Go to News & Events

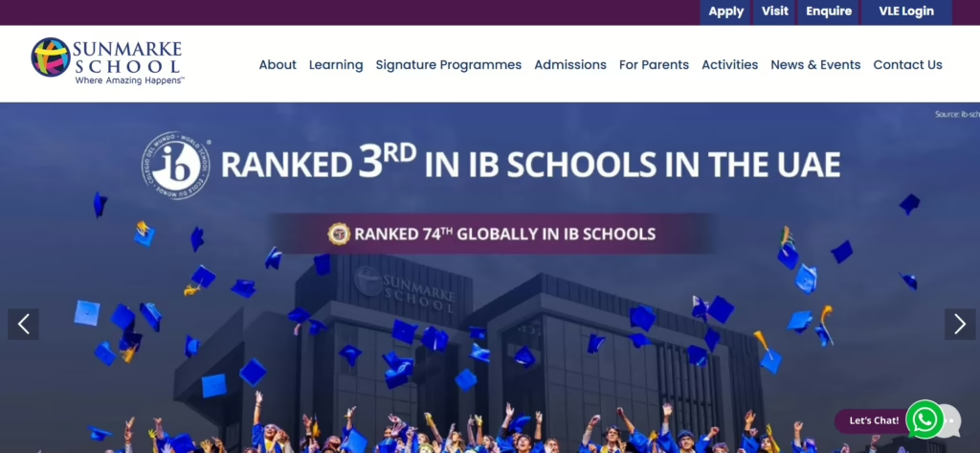815,65
